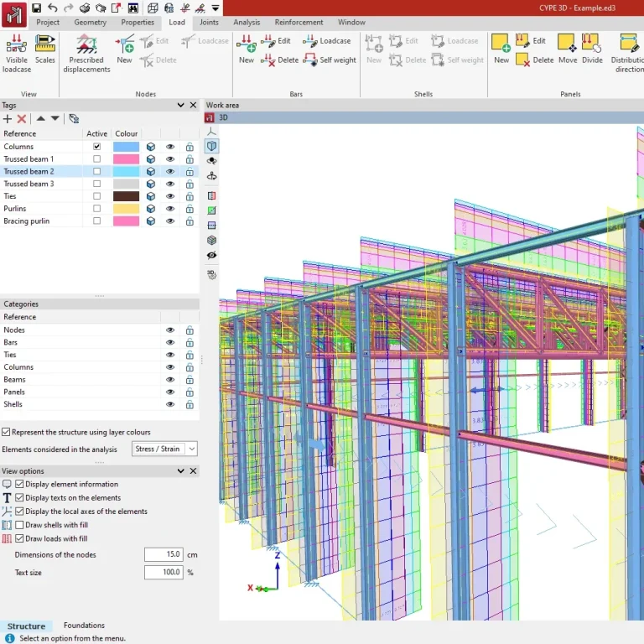Viewport: 644px width, 644px height.
Task: Check Draw shells with fill
Action: click(19, 525)
